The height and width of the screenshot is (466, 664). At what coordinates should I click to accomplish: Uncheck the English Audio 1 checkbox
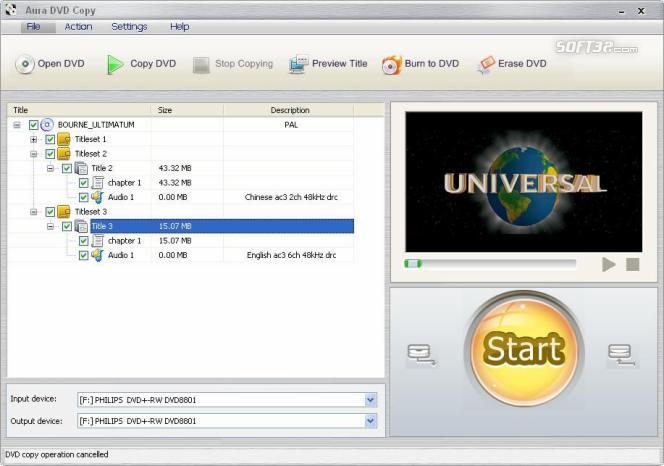coord(83,255)
